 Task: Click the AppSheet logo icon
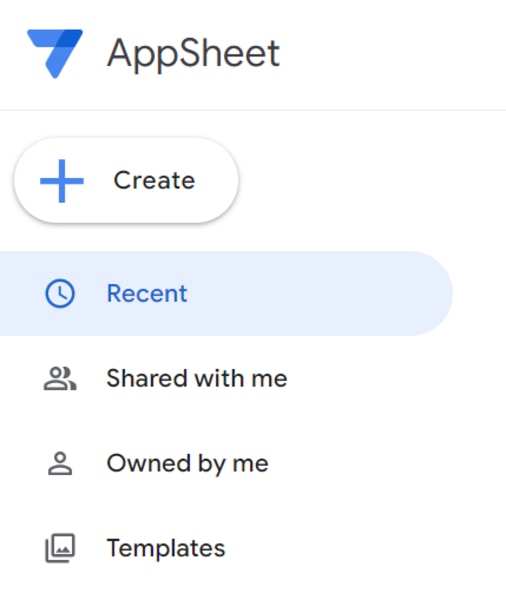pos(55,53)
